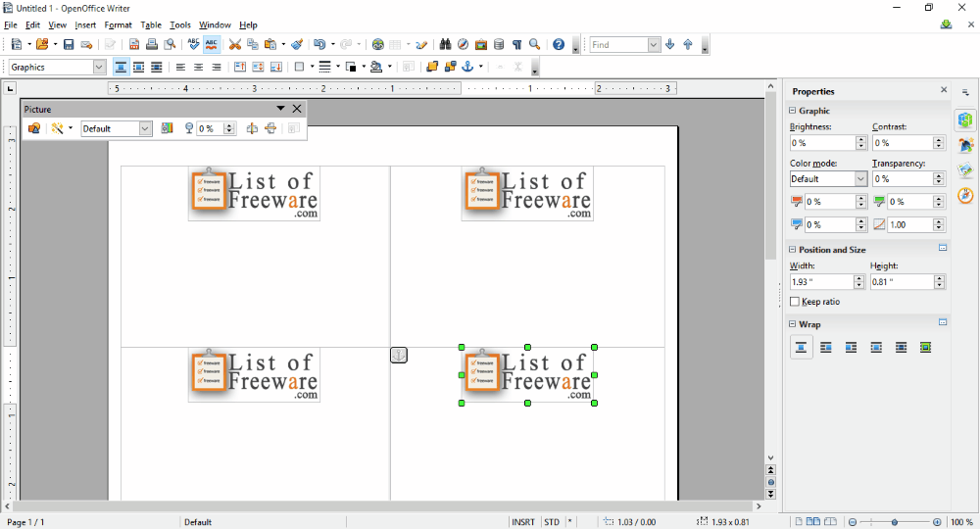The image size is (980, 529).
Task: Click the zoom slider handle in status bar
Action: pos(895,522)
